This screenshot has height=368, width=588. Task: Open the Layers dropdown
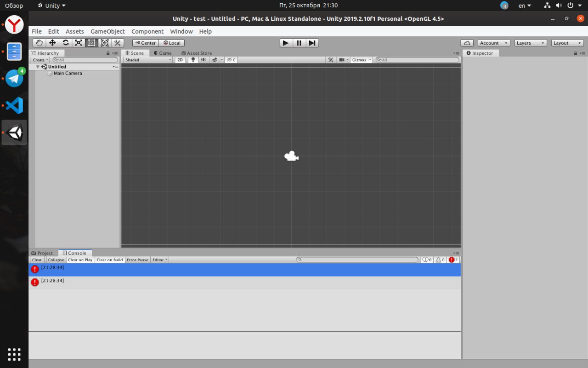pos(531,43)
